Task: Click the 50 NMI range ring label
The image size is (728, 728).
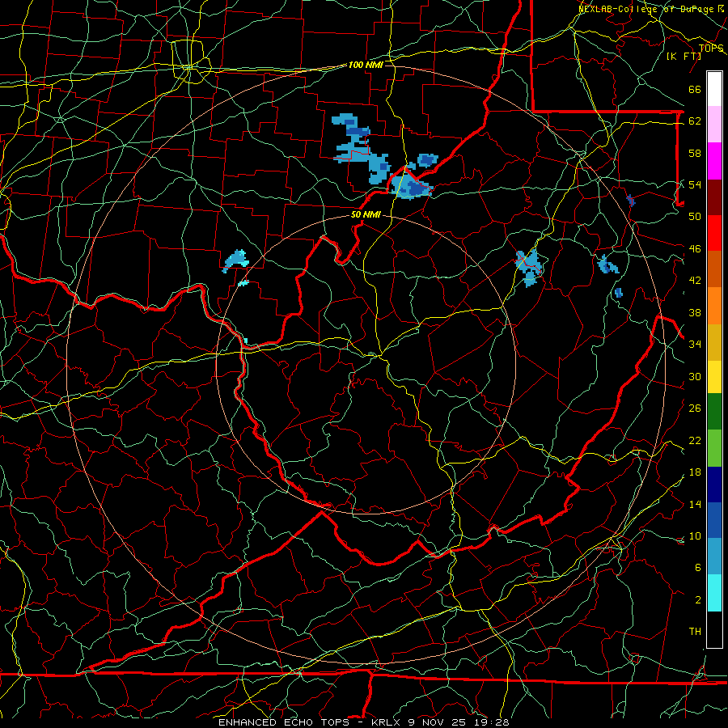Action: (366, 214)
